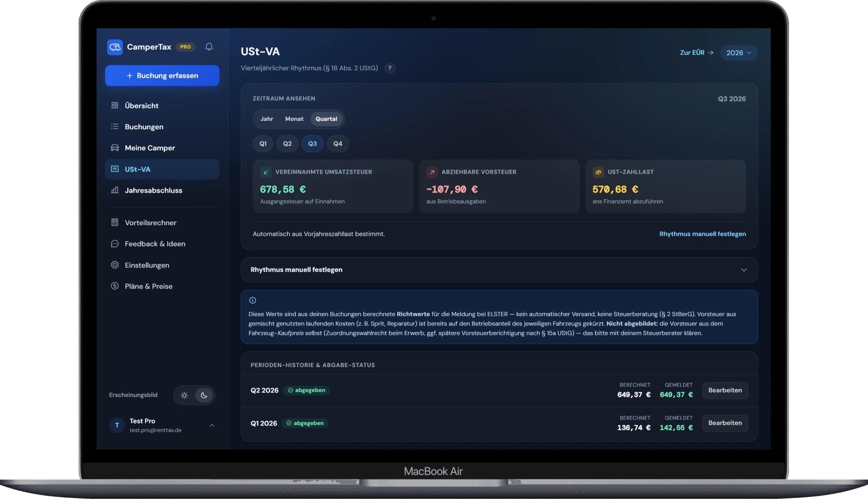Click the T user avatar
The image size is (868, 499).
pyautogui.click(x=117, y=425)
